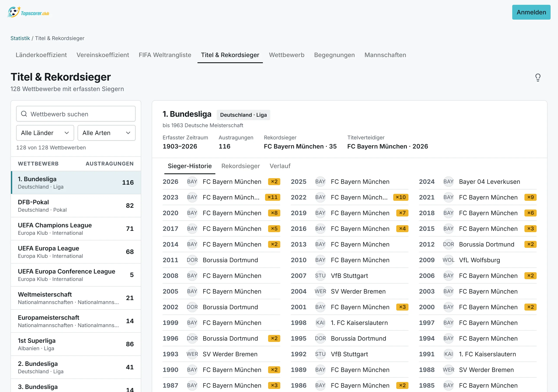Click the Deutschland · Liga tag
This screenshot has width=558, height=392.
tap(243, 115)
